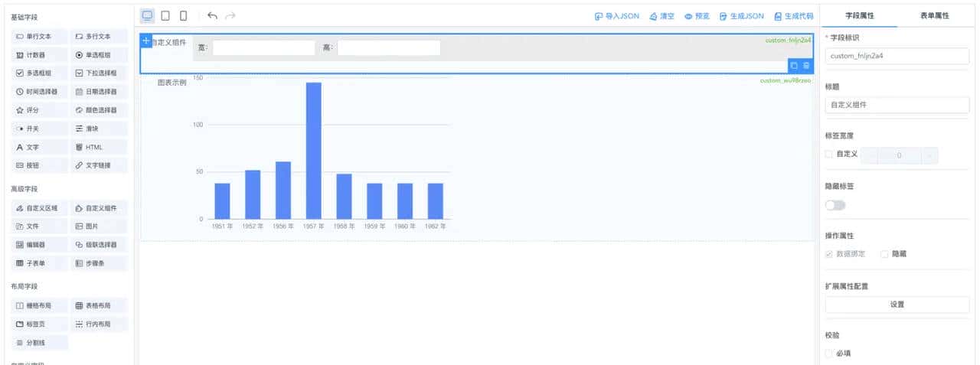980x365 pixels.
Task: Switch to desktop preview mode icon
Action: [148, 15]
